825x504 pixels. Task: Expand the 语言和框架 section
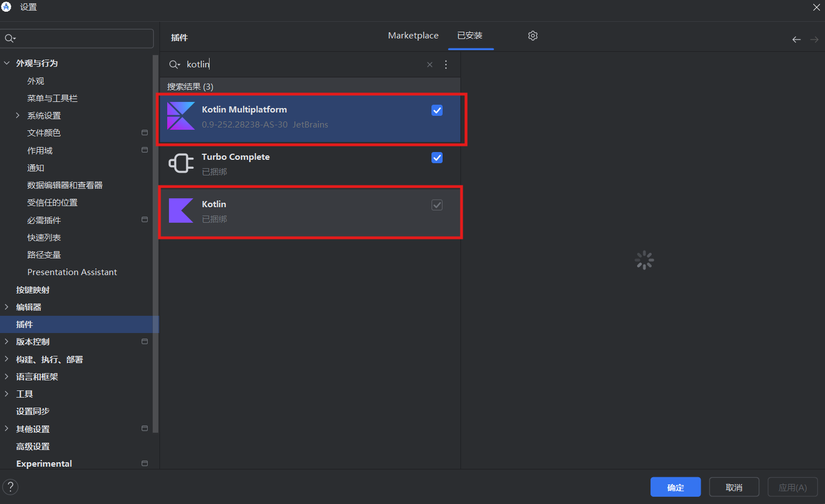coord(7,376)
